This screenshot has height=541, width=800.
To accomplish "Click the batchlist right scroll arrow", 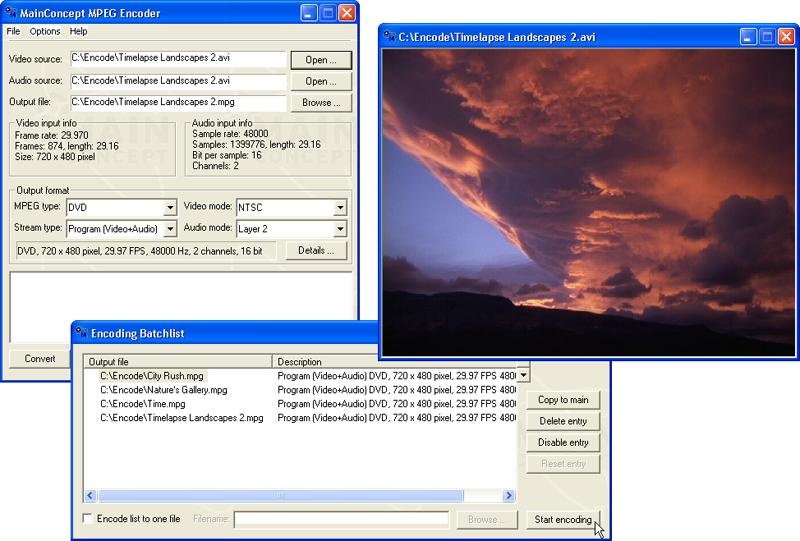I will [508, 495].
